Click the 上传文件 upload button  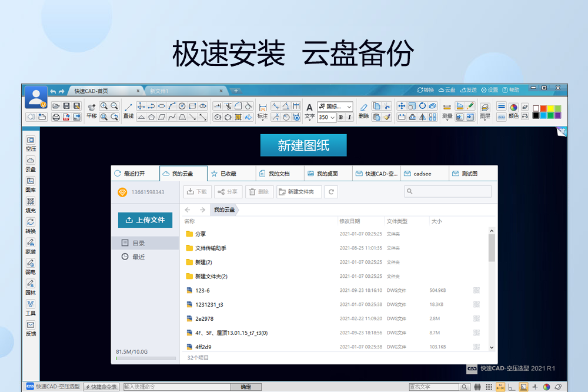coord(145,220)
